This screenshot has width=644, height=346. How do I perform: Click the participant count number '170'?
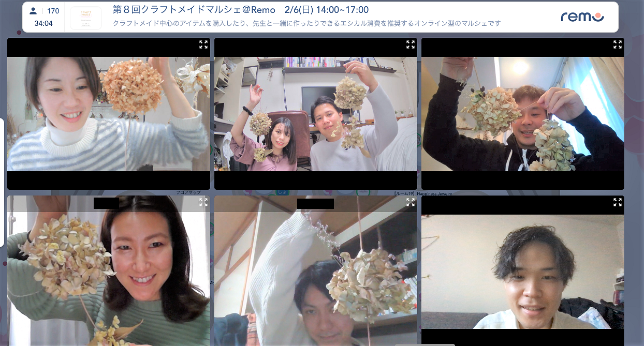(x=53, y=10)
